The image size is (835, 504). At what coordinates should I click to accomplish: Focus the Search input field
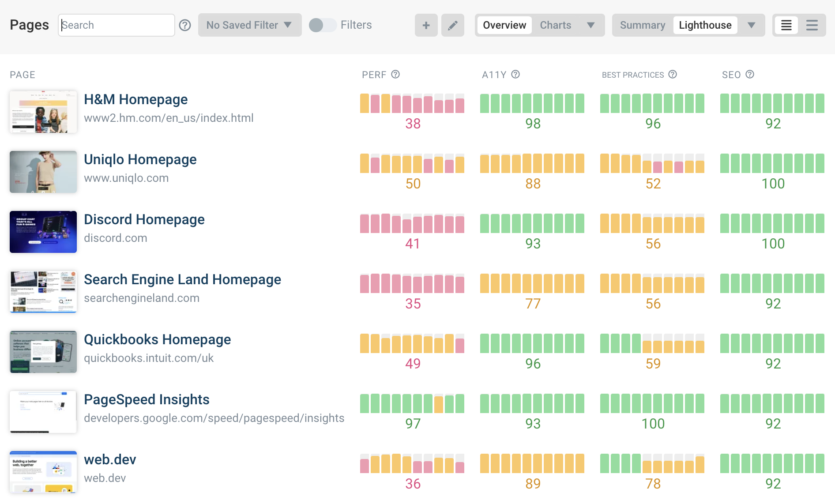pos(117,25)
